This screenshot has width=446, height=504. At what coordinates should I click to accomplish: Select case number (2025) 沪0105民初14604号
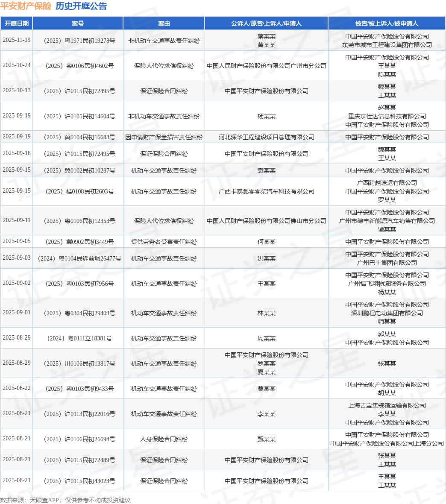(x=78, y=116)
